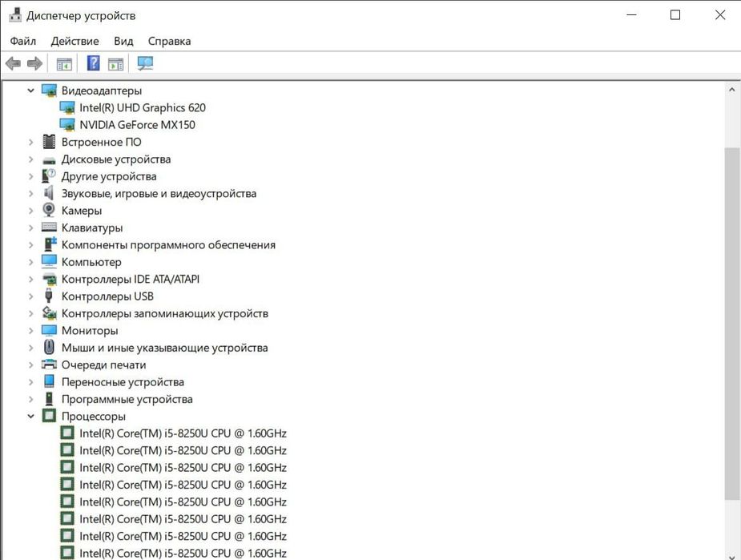Click the Очереди печати printer icon

[49, 365]
